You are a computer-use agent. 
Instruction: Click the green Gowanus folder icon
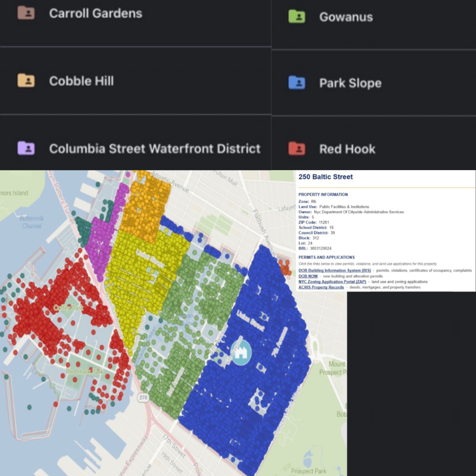click(296, 17)
